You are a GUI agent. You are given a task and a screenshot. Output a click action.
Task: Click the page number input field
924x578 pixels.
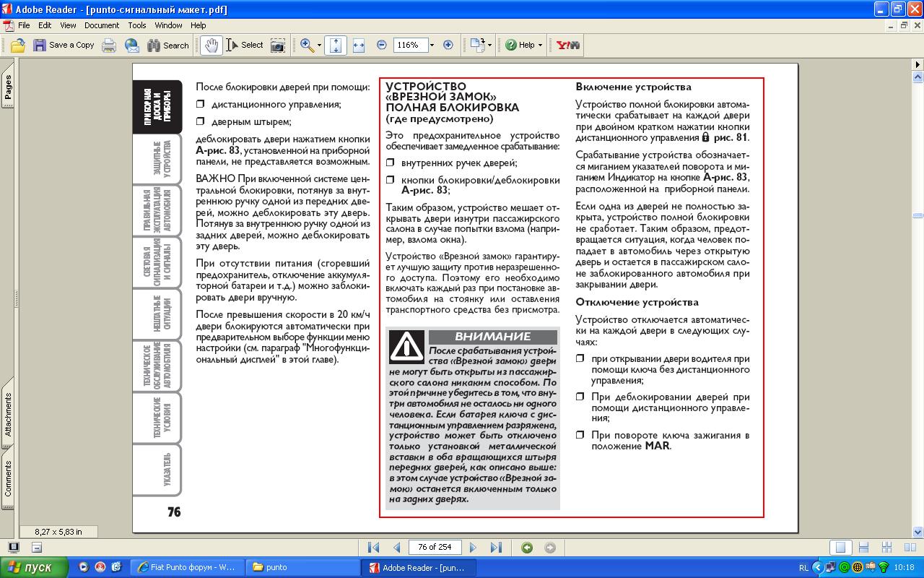[435, 548]
